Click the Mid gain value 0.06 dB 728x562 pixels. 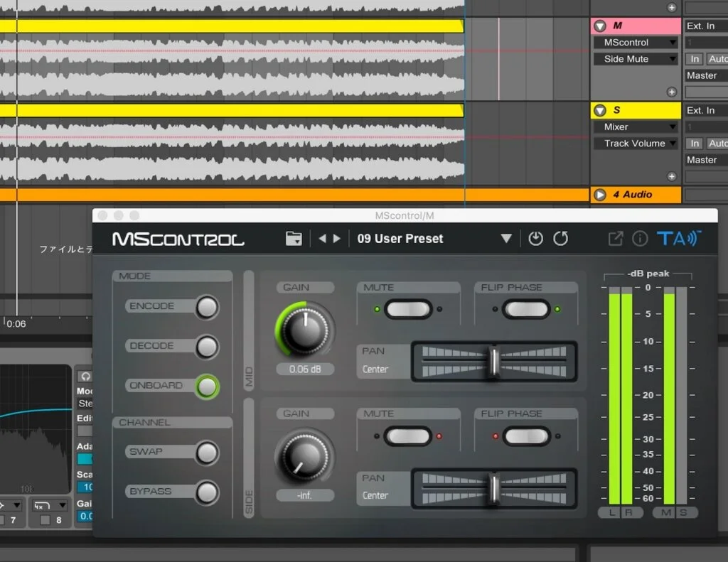tap(305, 369)
